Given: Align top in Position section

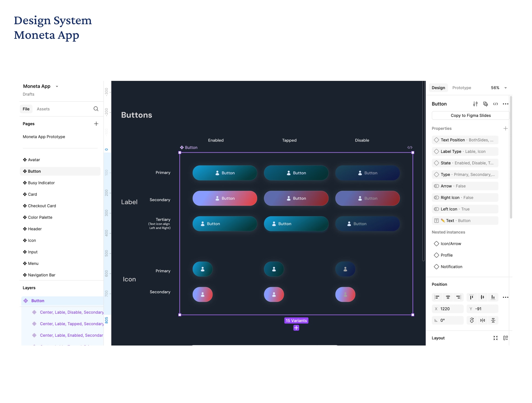Looking at the screenshot, I should pyautogui.click(x=471, y=297).
